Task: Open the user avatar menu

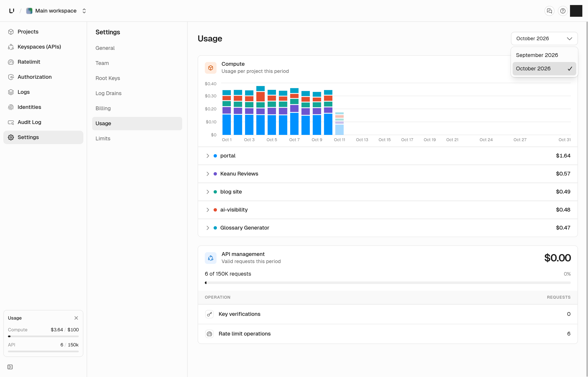Action: pos(576,11)
